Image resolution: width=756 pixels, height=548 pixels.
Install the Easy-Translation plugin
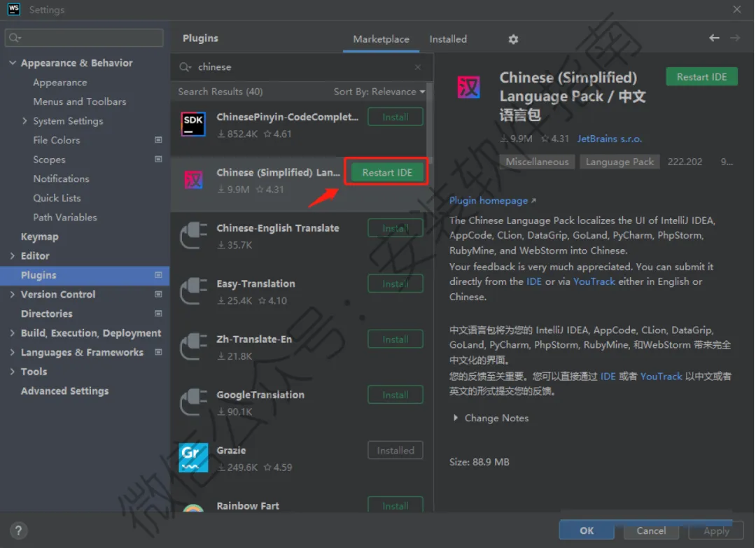[x=395, y=283]
